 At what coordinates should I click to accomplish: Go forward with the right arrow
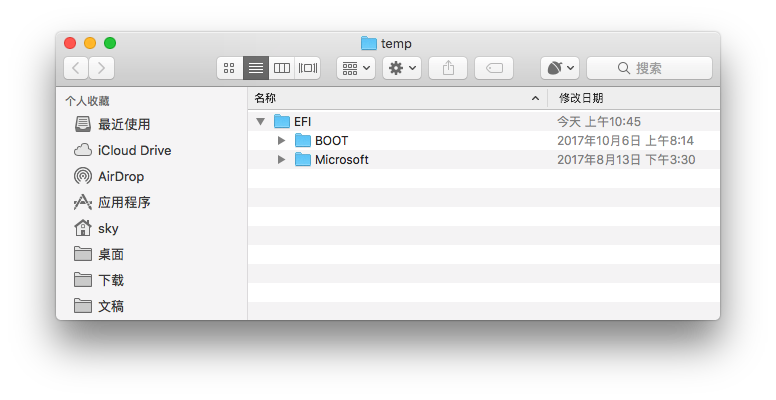101,68
